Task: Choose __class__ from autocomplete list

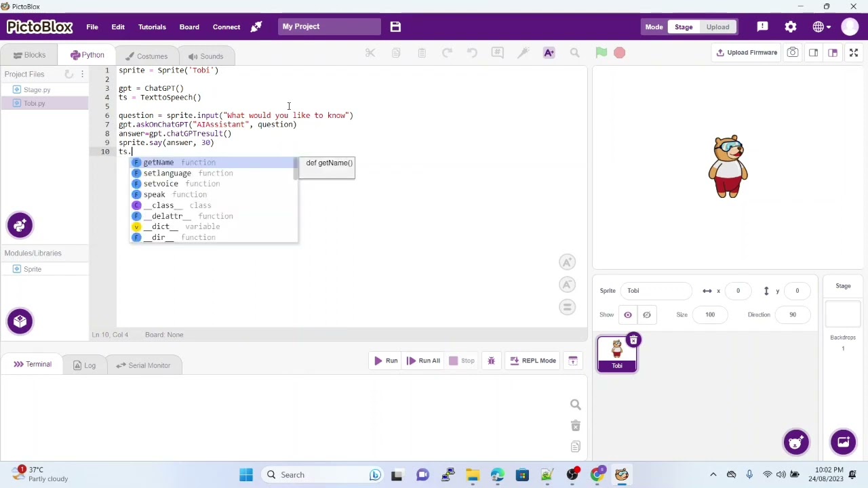Action: (214, 205)
